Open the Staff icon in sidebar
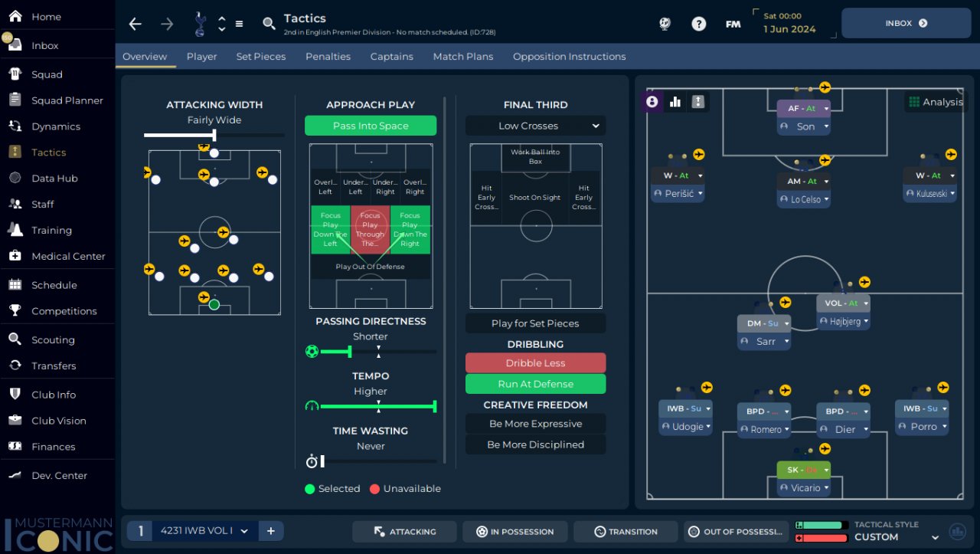This screenshot has width=980, height=554. pos(15,204)
